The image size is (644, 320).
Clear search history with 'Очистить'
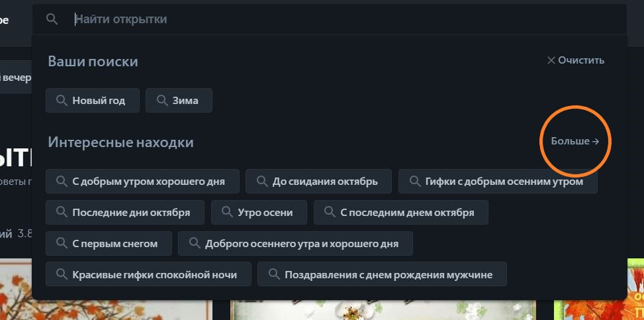coord(575,60)
